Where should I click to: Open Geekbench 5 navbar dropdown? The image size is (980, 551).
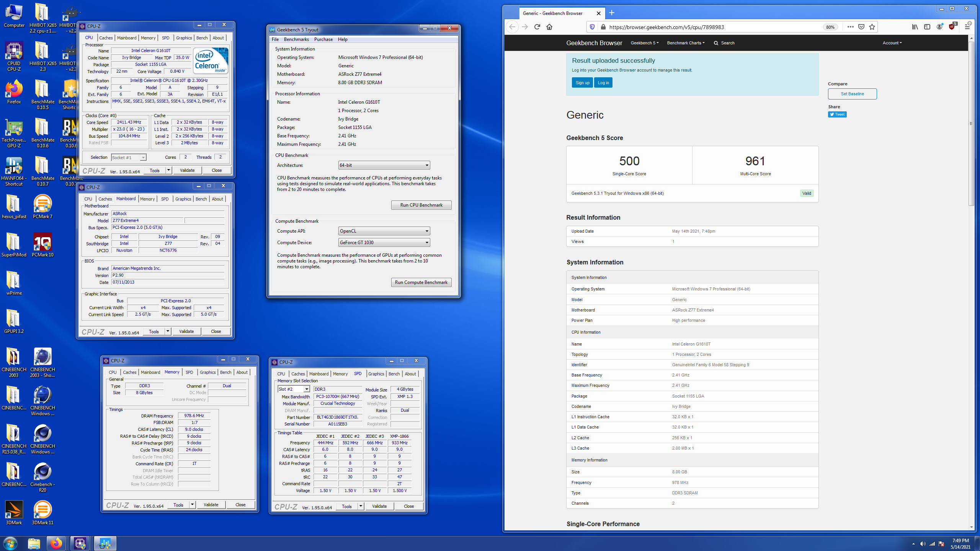point(645,43)
